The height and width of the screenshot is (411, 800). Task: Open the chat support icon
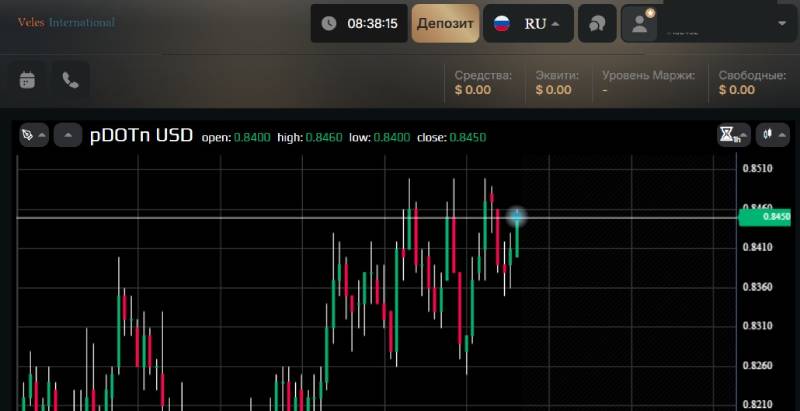pos(597,23)
